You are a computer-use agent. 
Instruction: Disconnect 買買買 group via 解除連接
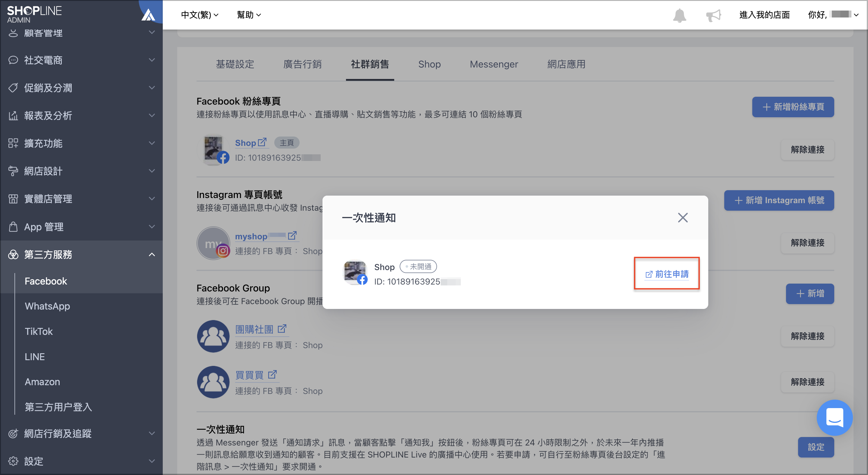coord(807,382)
